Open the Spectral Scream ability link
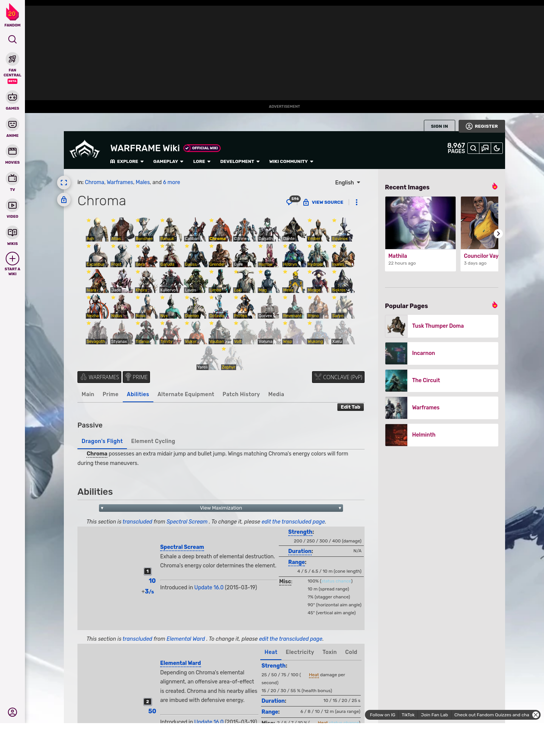The width and height of the screenshot is (544, 756). click(182, 547)
